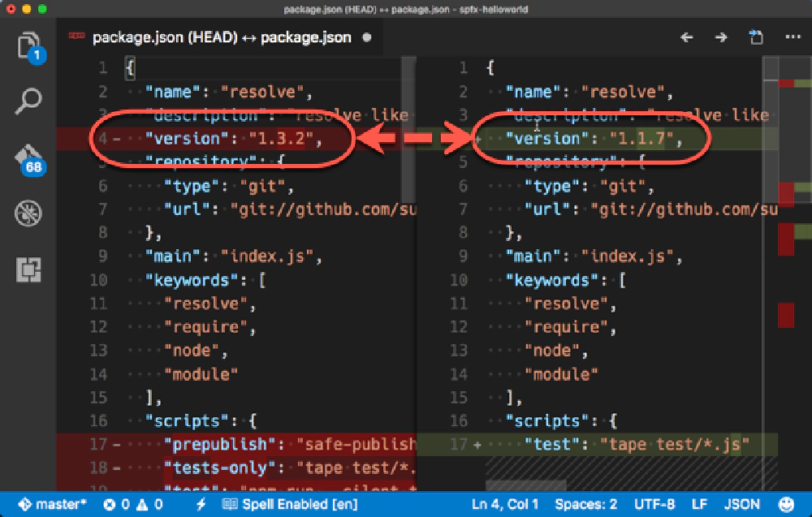Click the macOS yellow minimize button
Viewport: 812px width, 517px height.
coord(27,9)
